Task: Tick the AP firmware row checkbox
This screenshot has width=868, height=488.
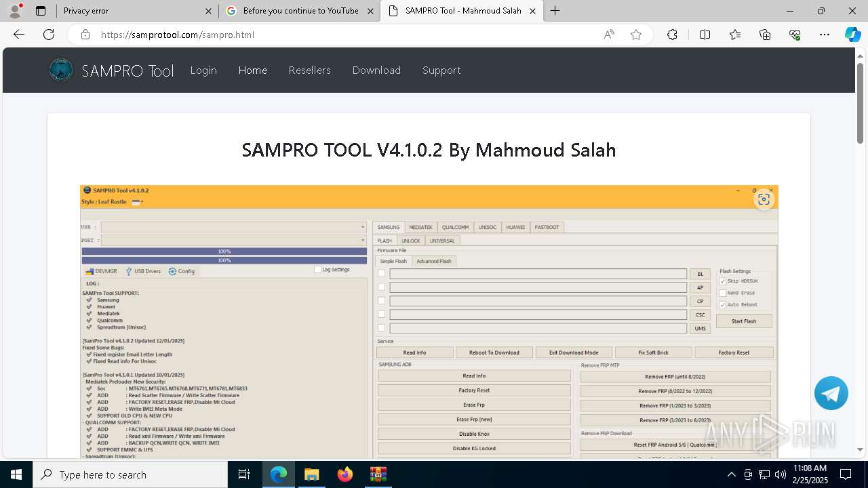Action: click(381, 287)
